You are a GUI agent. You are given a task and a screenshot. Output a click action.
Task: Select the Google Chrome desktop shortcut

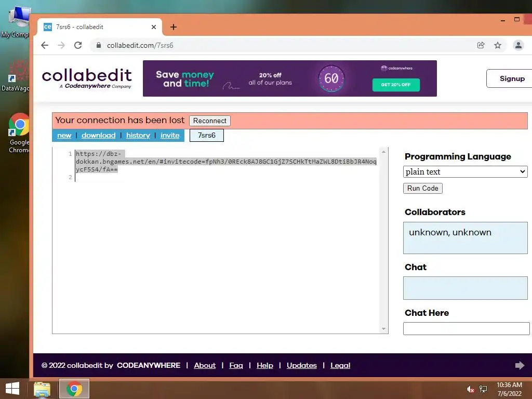pyautogui.click(x=19, y=133)
